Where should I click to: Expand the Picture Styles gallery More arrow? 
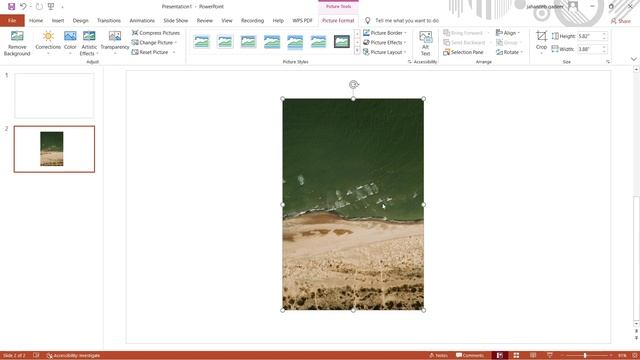357,51
